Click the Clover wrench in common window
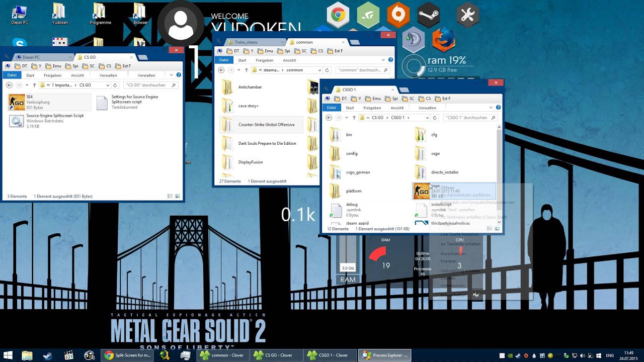The height and width of the screenshot is (362, 644). (x=218, y=42)
